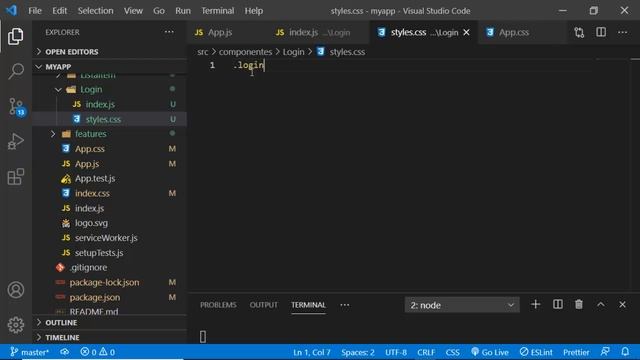Split the editor to the right
640x360 pixels.
(x=601, y=32)
